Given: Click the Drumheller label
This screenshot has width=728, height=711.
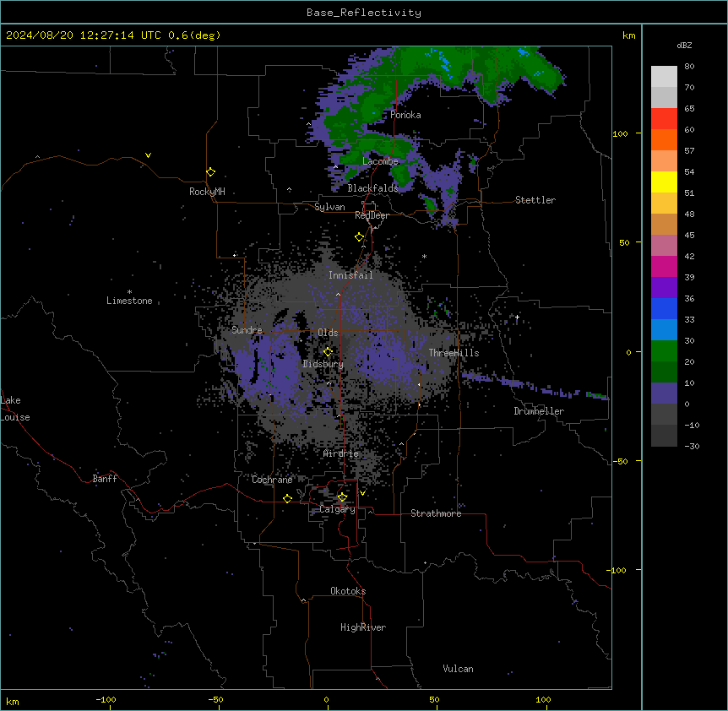Looking at the screenshot, I should tap(539, 411).
